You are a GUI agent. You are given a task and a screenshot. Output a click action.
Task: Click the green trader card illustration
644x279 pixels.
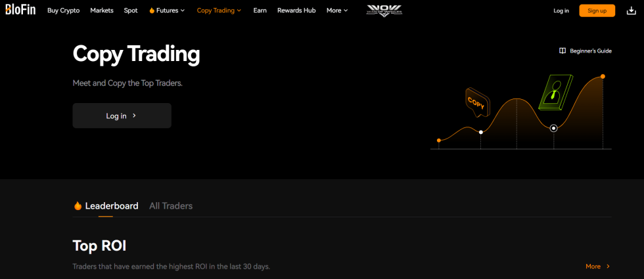coord(555,93)
